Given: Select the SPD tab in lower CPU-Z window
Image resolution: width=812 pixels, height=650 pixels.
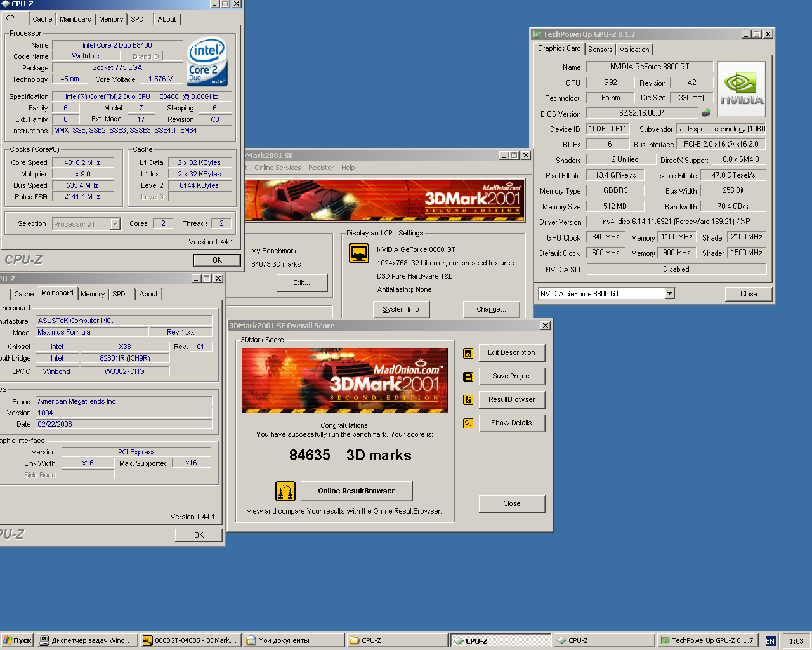Looking at the screenshot, I should tap(119, 294).
